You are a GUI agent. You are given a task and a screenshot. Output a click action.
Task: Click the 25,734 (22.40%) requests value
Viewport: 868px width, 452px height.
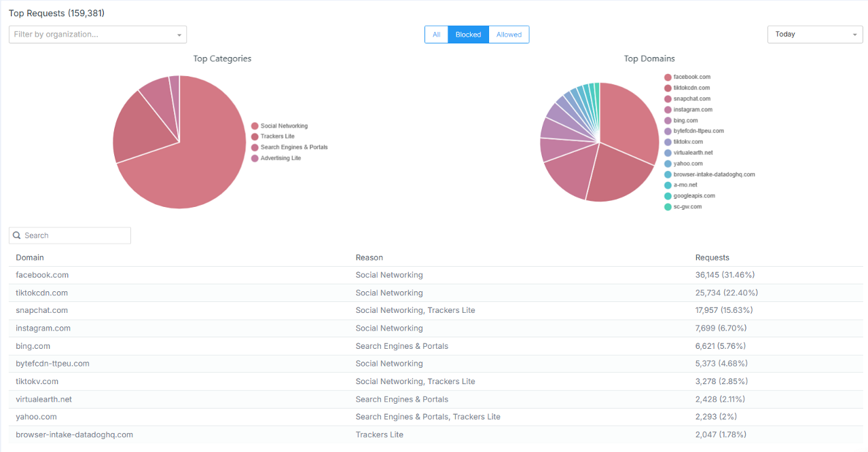[x=727, y=293]
